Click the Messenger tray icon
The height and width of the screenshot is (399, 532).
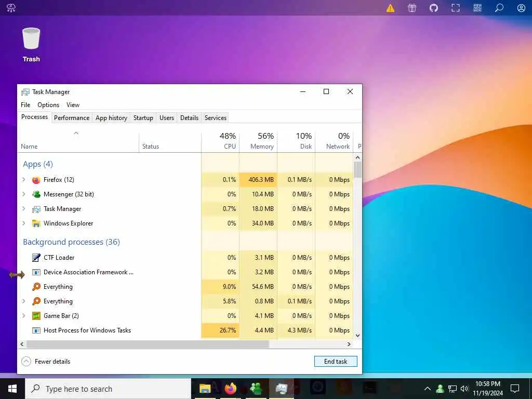(x=440, y=389)
